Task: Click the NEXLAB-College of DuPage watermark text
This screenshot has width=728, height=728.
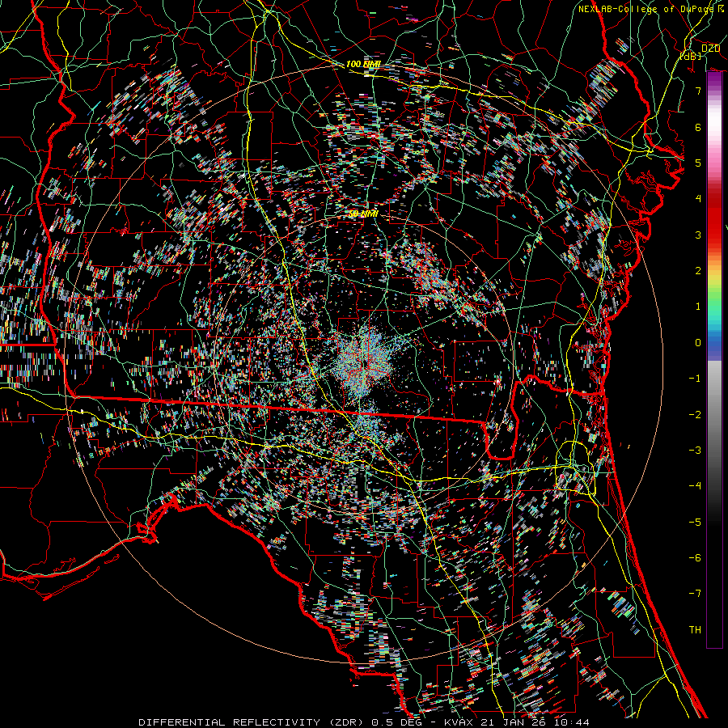Action: coord(651,9)
